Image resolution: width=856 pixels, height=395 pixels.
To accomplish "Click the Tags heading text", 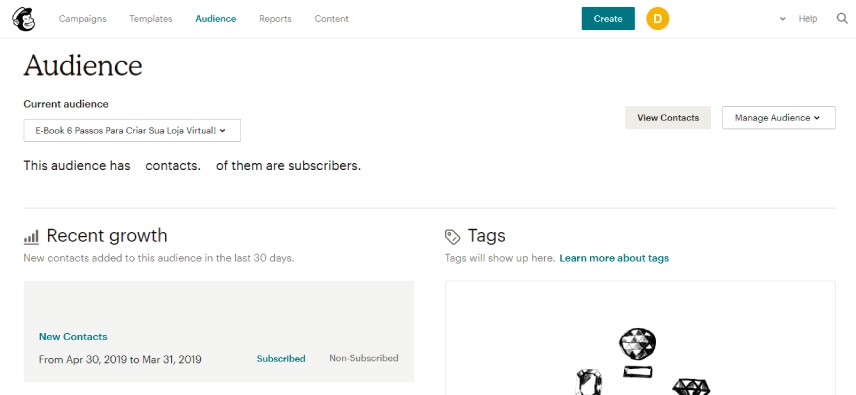I will click(486, 236).
